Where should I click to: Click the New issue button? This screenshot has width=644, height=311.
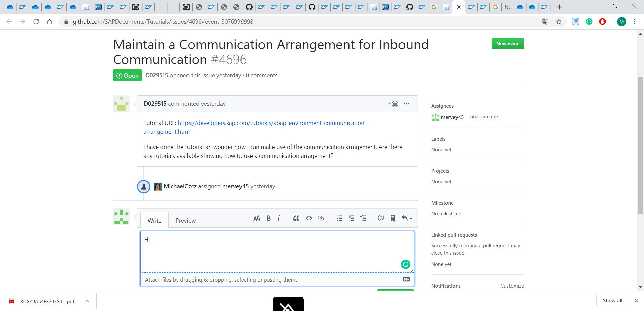coord(507,43)
